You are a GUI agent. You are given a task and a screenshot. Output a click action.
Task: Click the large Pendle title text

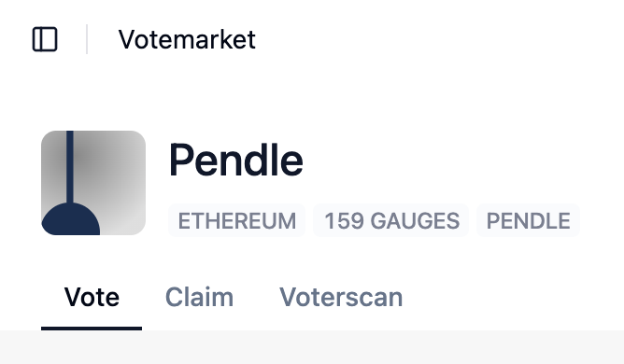tap(236, 161)
